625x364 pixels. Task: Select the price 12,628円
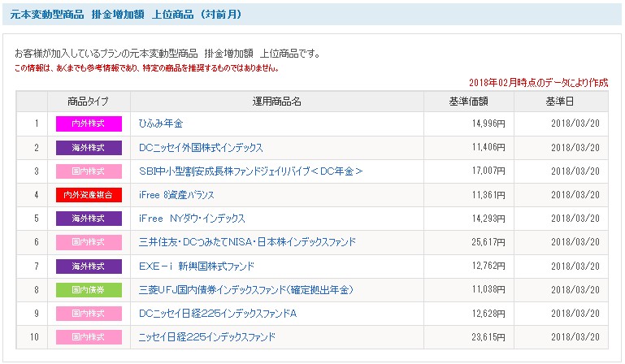click(x=488, y=314)
